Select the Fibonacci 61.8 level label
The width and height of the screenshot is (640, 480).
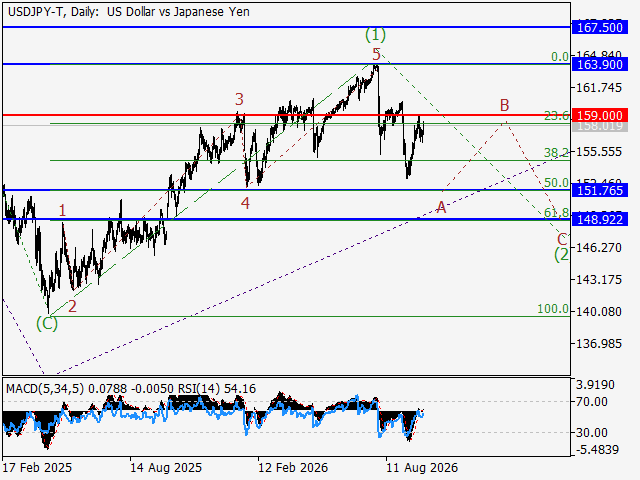tap(557, 213)
